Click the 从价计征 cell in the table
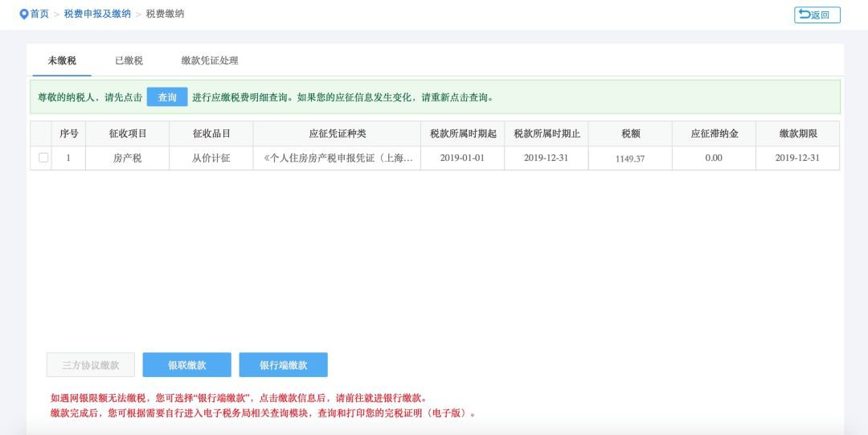 tap(211, 158)
